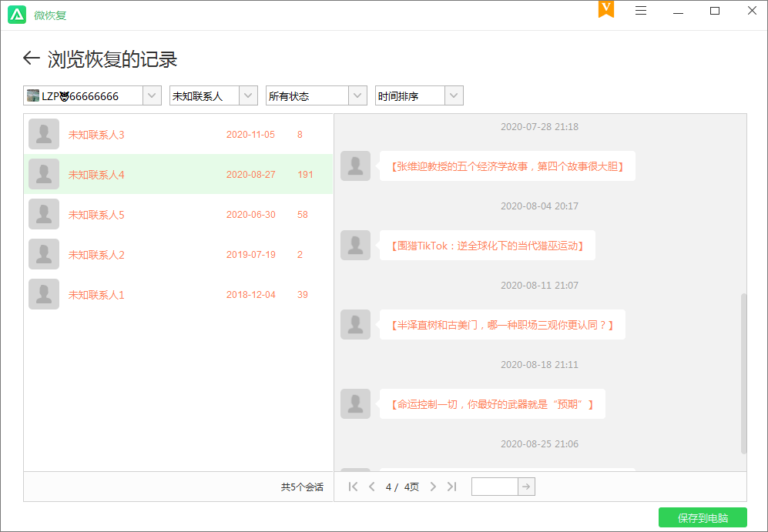Click the 保存到电脑 button
The height and width of the screenshot is (532, 768).
coord(703,517)
